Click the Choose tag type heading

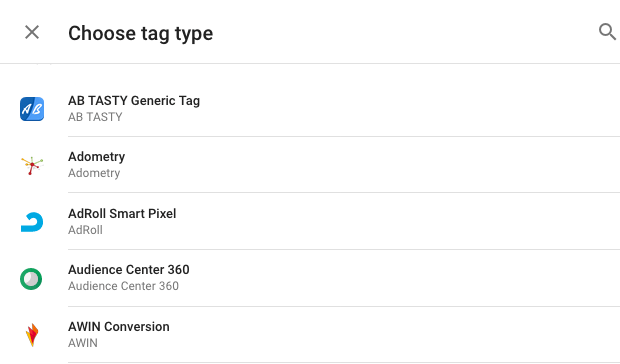pos(141,34)
